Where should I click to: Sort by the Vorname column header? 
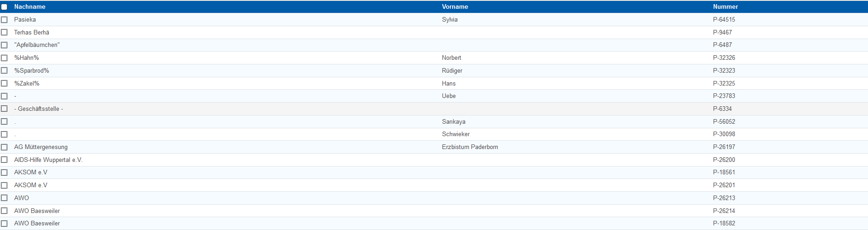coord(454,7)
